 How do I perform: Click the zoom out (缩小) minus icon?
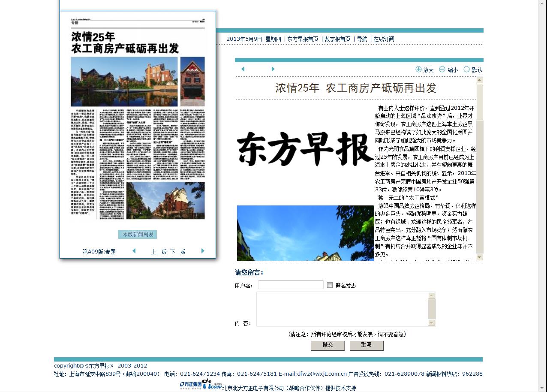pyautogui.click(x=442, y=69)
